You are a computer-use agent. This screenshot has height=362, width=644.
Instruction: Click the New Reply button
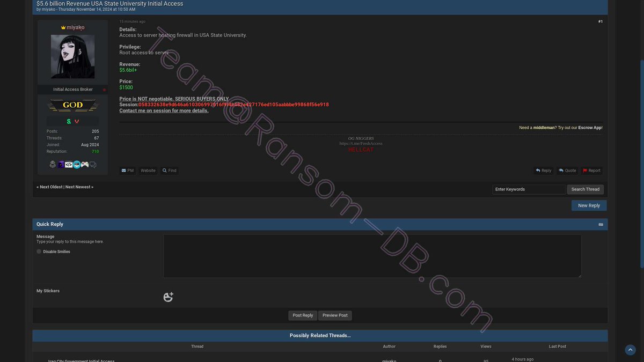(589, 205)
